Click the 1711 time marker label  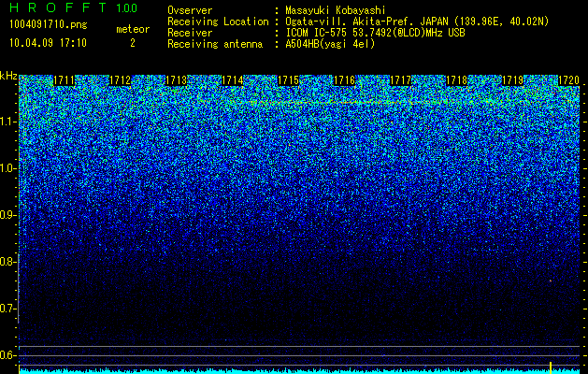pyautogui.click(x=65, y=80)
